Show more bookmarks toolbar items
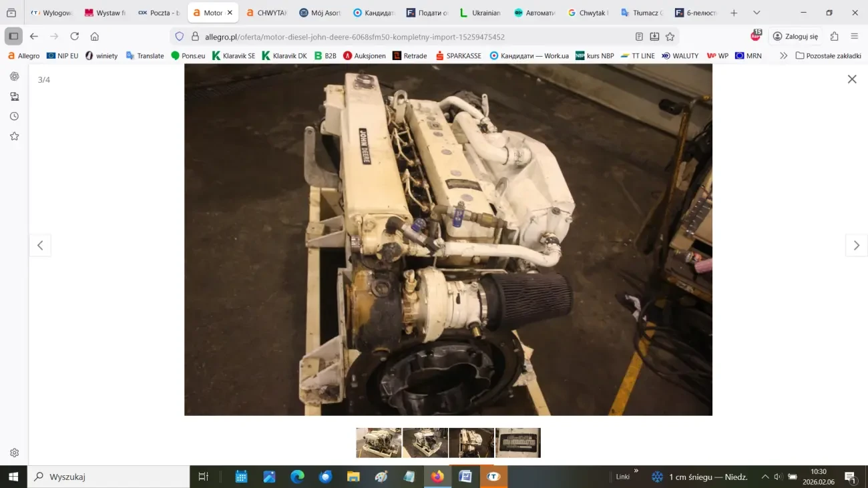The width and height of the screenshot is (868, 488). pyautogui.click(x=783, y=56)
